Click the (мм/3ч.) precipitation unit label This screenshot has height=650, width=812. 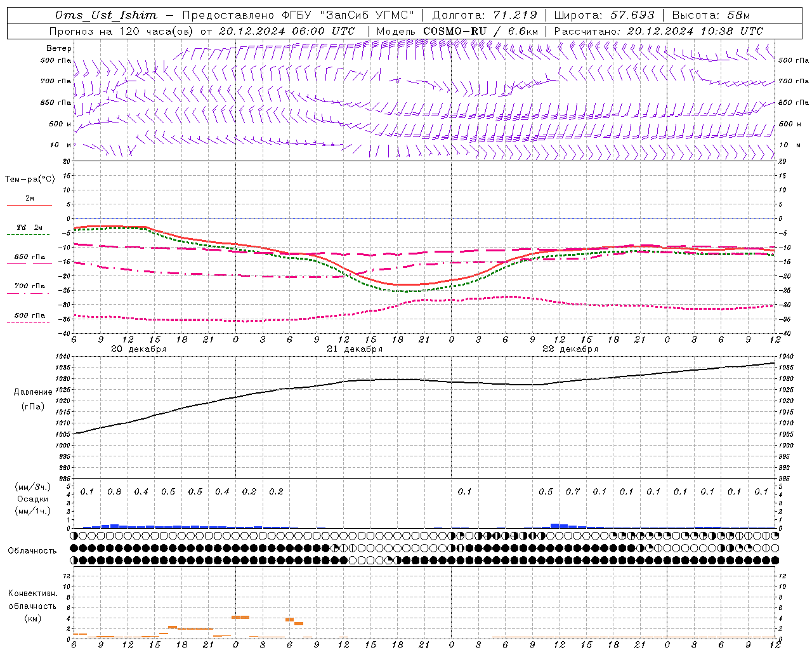pos(33,487)
